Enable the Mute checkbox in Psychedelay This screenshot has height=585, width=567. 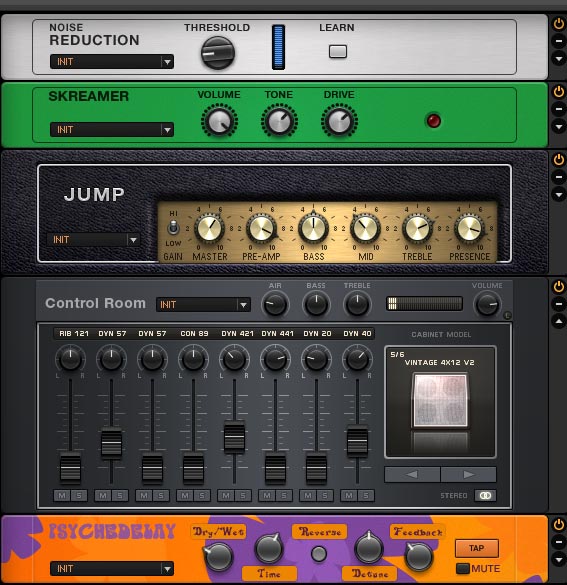point(463,569)
